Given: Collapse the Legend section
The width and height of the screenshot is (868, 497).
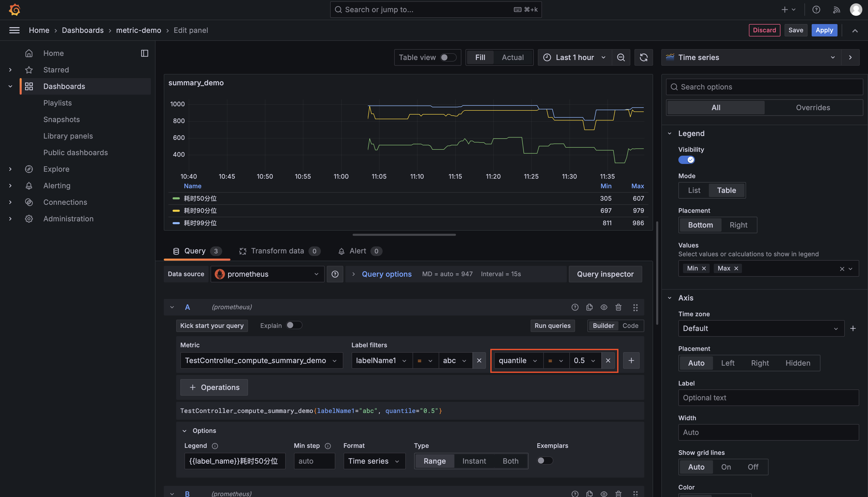Looking at the screenshot, I should [669, 133].
